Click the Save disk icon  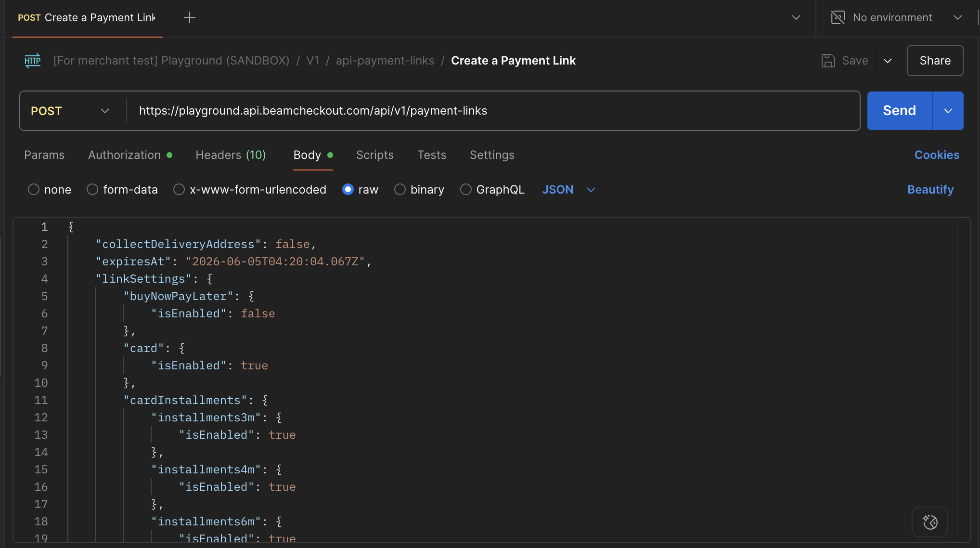coord(828,61)
